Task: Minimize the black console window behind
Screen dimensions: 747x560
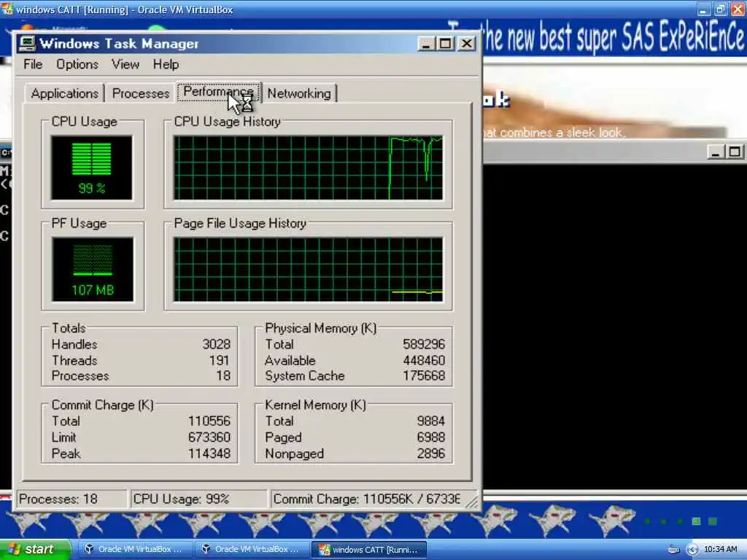Action: (715, 152)
